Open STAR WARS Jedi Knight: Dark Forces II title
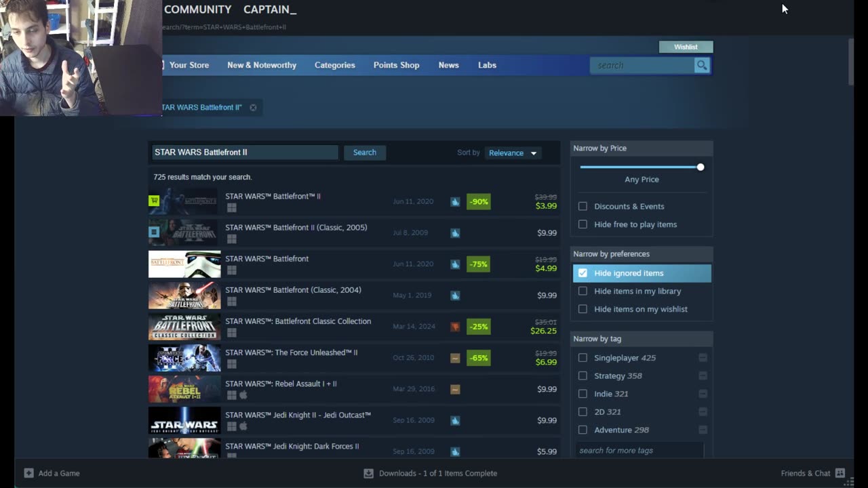This screenshot has height=488, width=868. [x=292, y=446]
